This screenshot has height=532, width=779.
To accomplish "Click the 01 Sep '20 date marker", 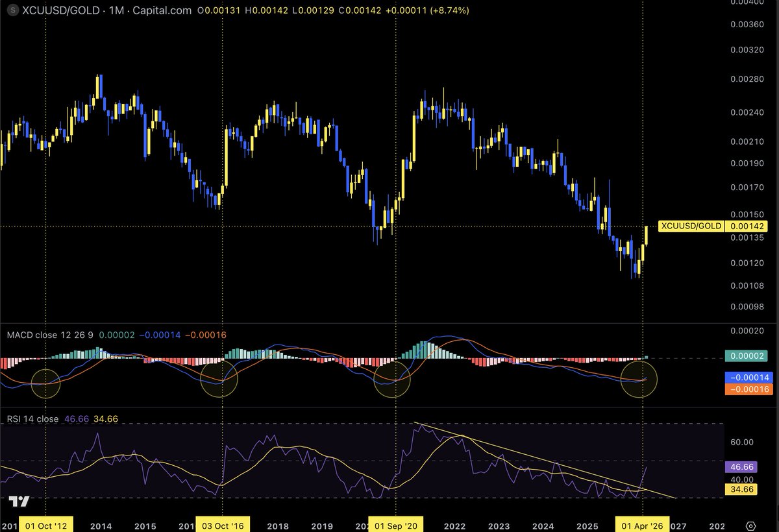I will pos(395,525).
